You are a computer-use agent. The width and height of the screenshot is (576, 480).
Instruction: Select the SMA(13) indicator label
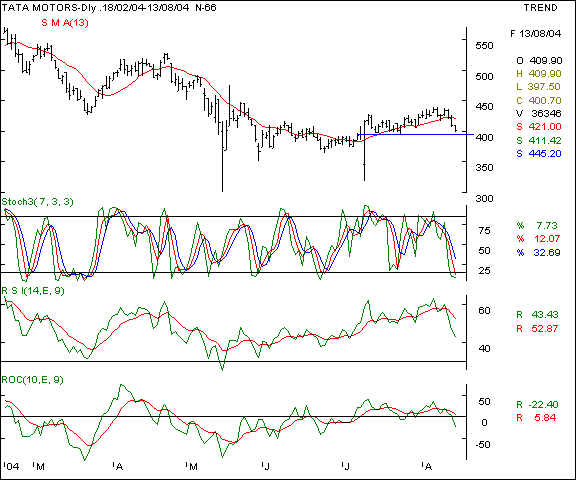pos(65,23)
